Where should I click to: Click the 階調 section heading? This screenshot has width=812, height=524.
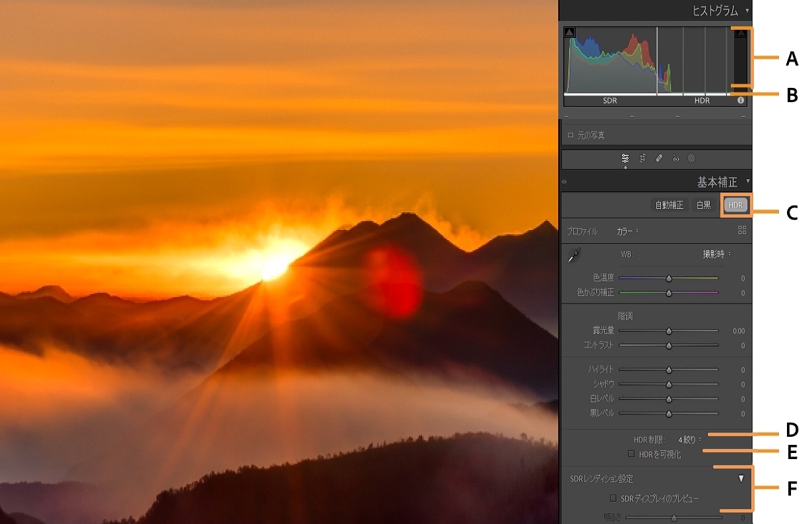click(625, 316)
